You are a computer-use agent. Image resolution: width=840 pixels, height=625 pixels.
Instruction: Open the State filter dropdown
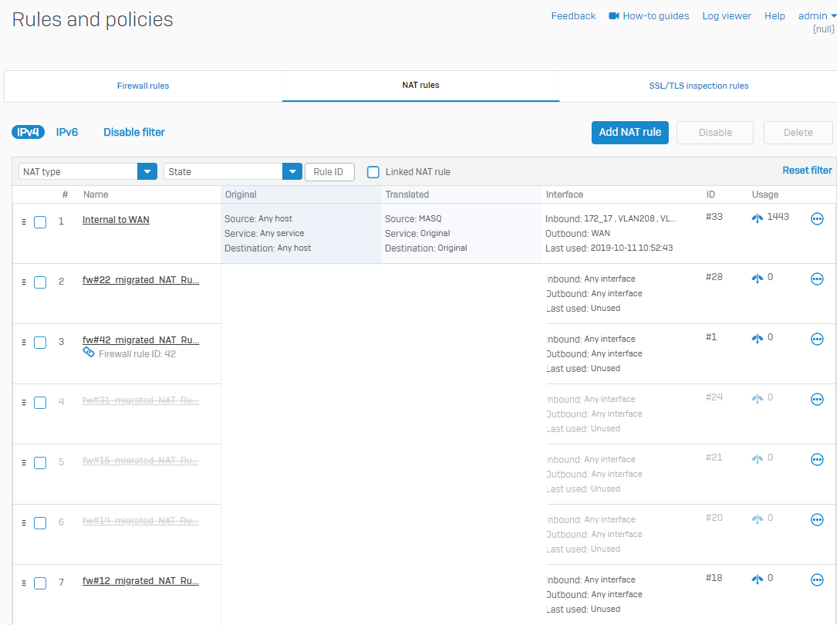pos(292,171)
